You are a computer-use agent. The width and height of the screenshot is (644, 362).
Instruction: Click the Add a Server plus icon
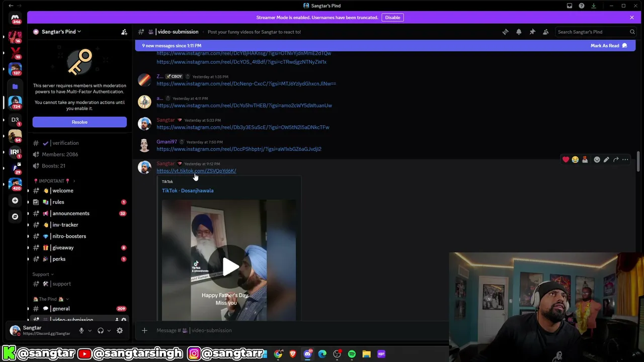15,200
